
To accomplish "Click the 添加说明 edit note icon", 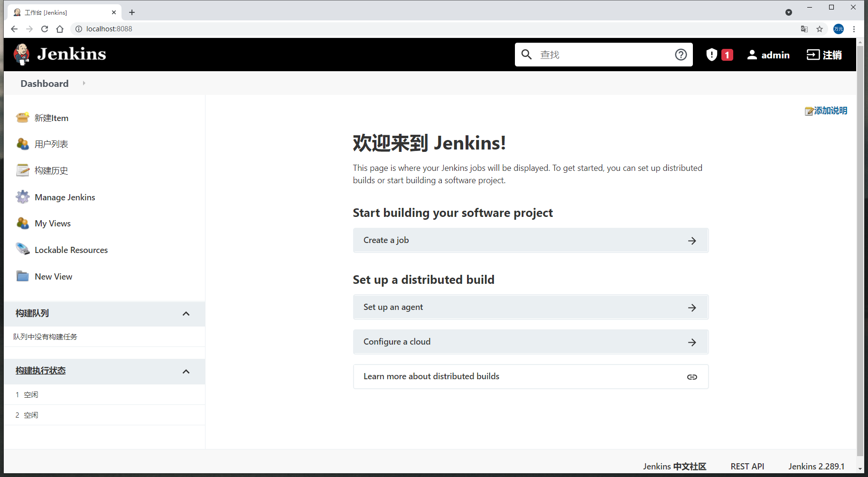I will [x=809, y=111].
